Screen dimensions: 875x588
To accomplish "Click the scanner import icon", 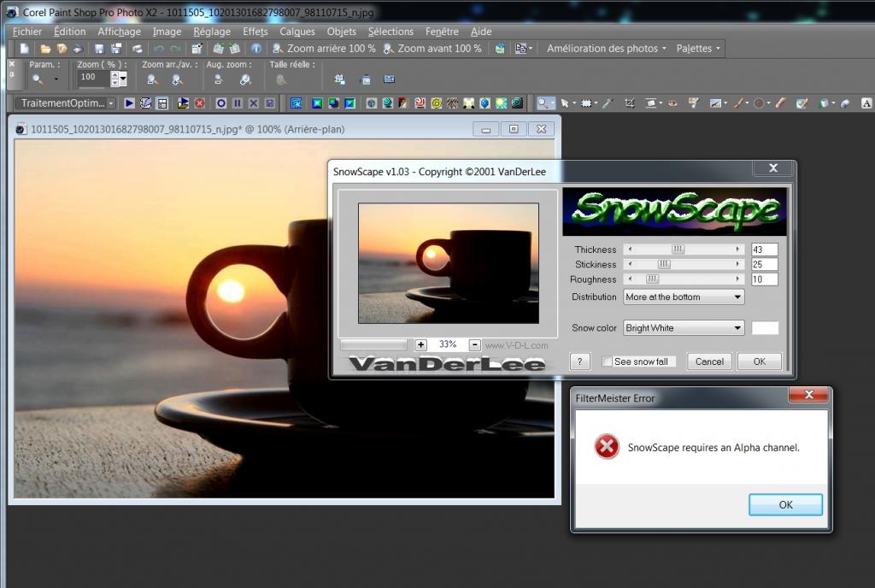I will tap(78, 49).
